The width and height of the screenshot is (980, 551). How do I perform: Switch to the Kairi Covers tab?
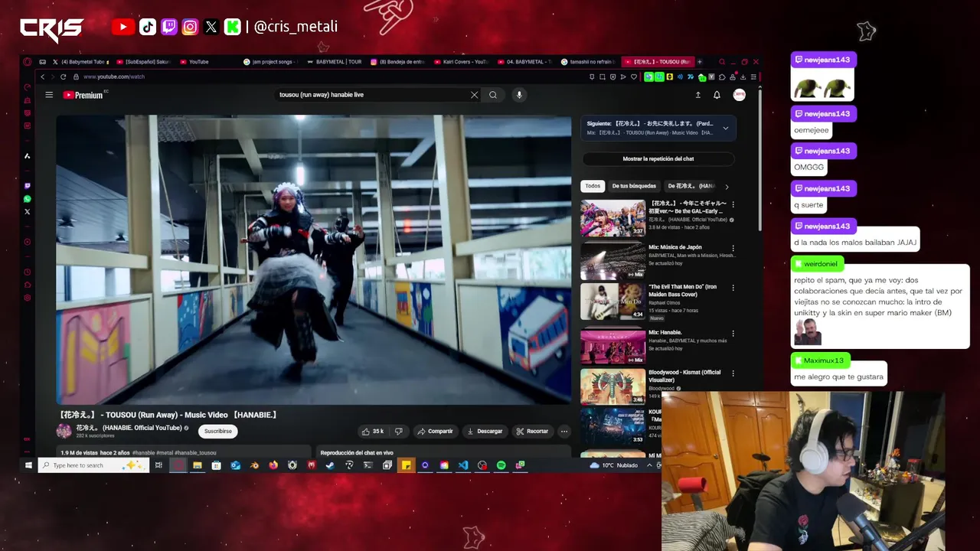tap(461, 61)
